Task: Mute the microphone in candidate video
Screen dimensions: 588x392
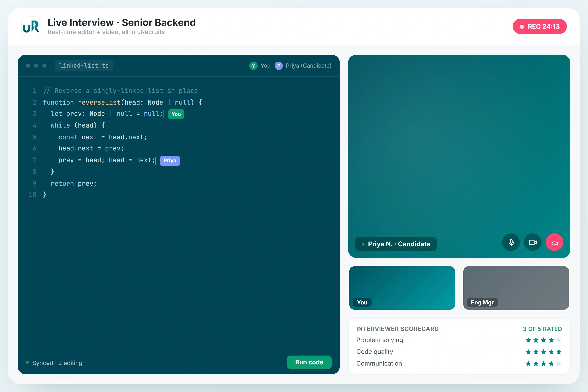Action: click(x=511, y=242)
